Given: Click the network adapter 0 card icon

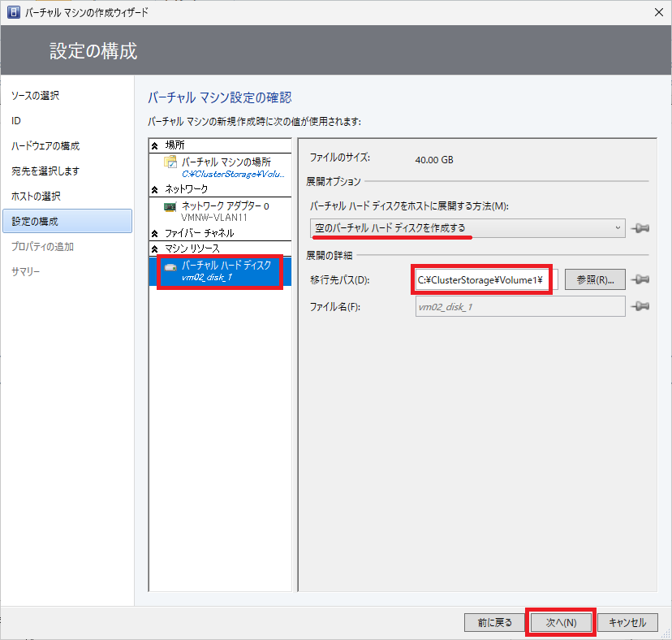Looking at the screenshot, I should tap(170, 207).
